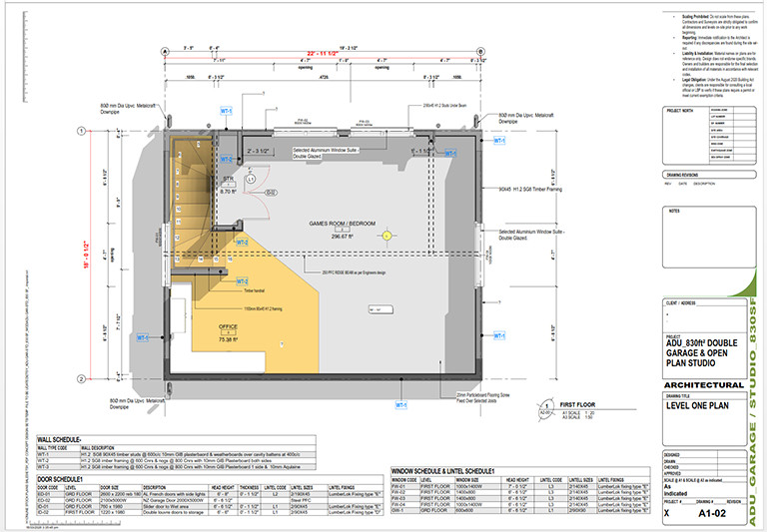
Task: Click Selected Aluminium Window Suite note inside room
Action: [x=326, y=153]
